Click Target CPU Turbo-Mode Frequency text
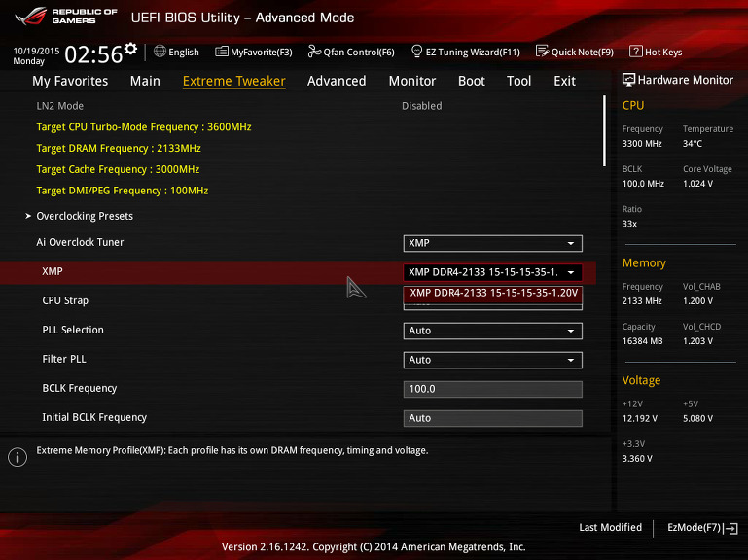This screenshot has height=560, width=748. point(144,127)
